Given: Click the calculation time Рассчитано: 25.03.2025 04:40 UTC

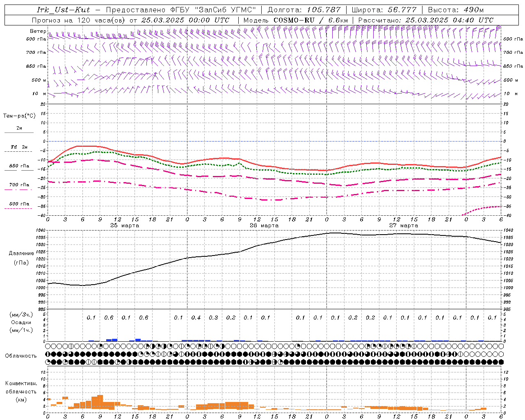Looking at the screenshot, I should tap(426, 20).
